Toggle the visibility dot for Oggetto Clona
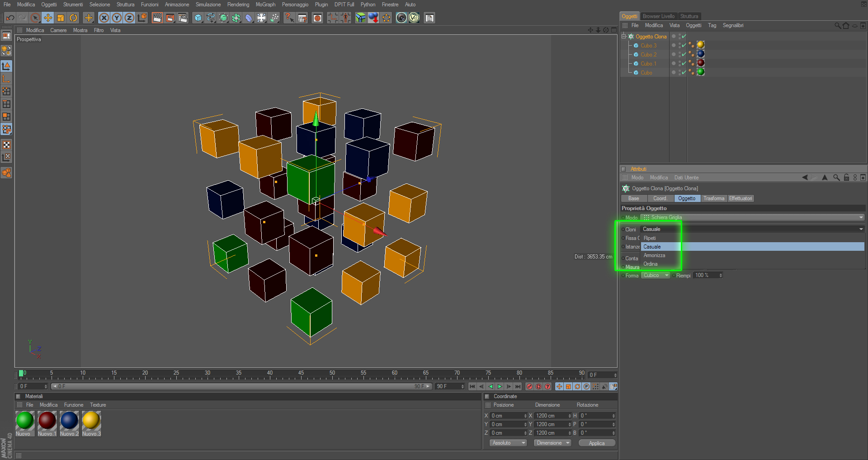 pyautogui.click(x=674, y=36)
